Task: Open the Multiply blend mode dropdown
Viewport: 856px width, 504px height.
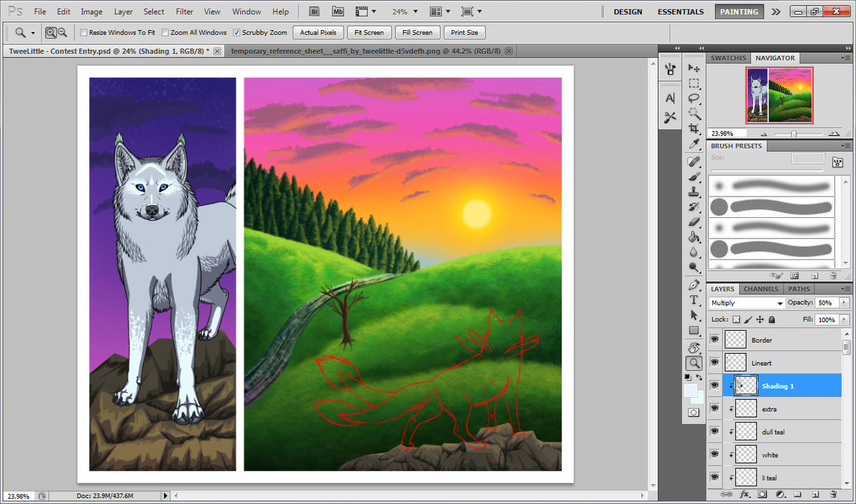Action: pyautogui.click(x=746, y=303)
